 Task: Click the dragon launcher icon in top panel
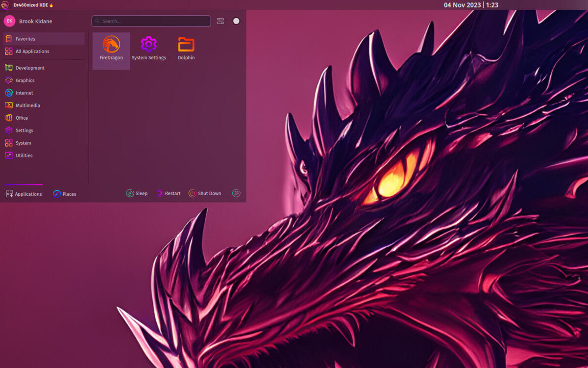click(x=5, y=5)
